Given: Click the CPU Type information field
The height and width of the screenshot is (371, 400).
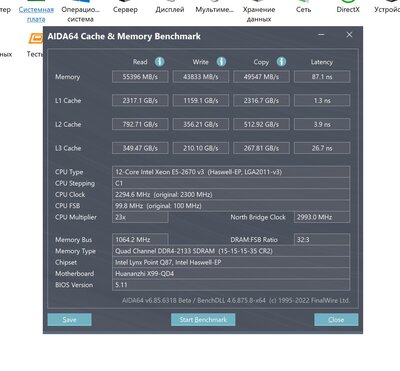Looking at the screenshot, I should pyautogui.click(x=231, y=172).
